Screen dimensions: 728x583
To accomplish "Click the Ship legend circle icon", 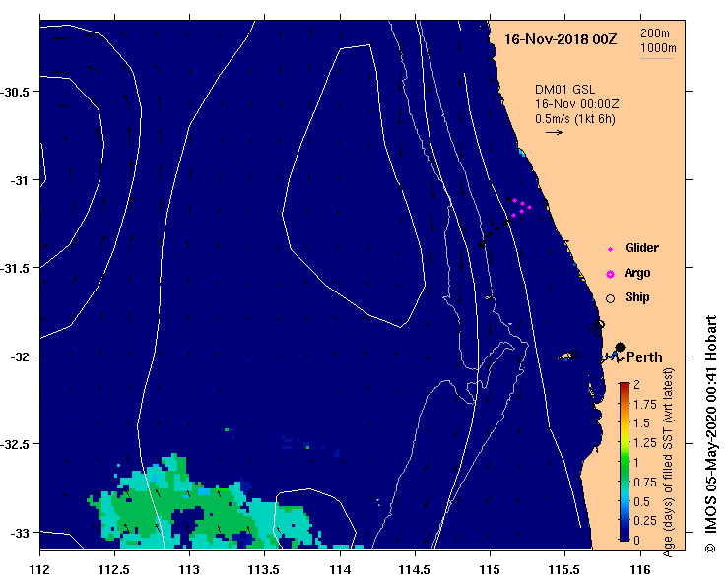I will coord(610,299).
